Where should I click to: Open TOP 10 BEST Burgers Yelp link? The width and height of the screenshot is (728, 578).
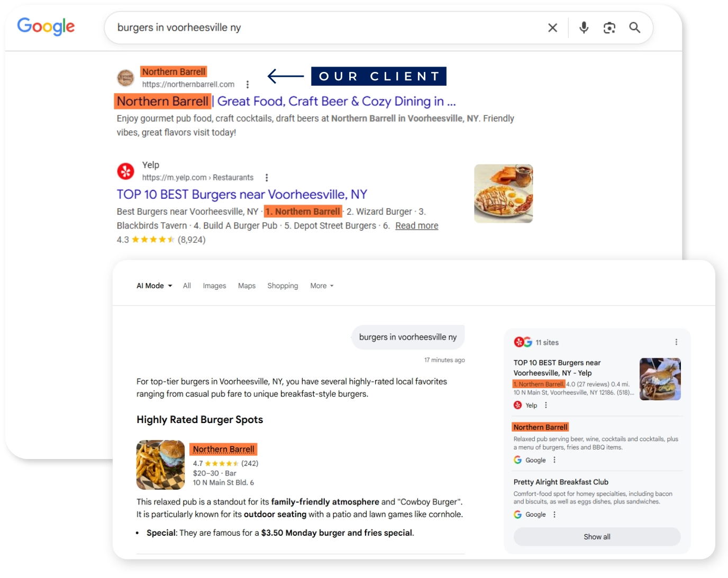point(242,195)
